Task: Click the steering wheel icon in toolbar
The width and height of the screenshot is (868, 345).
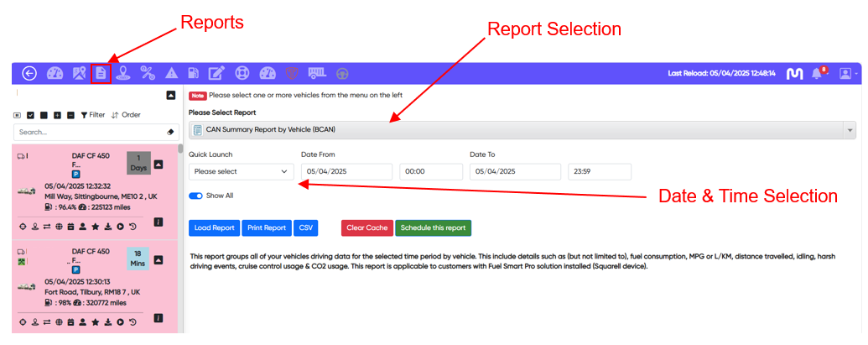Action: point(342,74)
